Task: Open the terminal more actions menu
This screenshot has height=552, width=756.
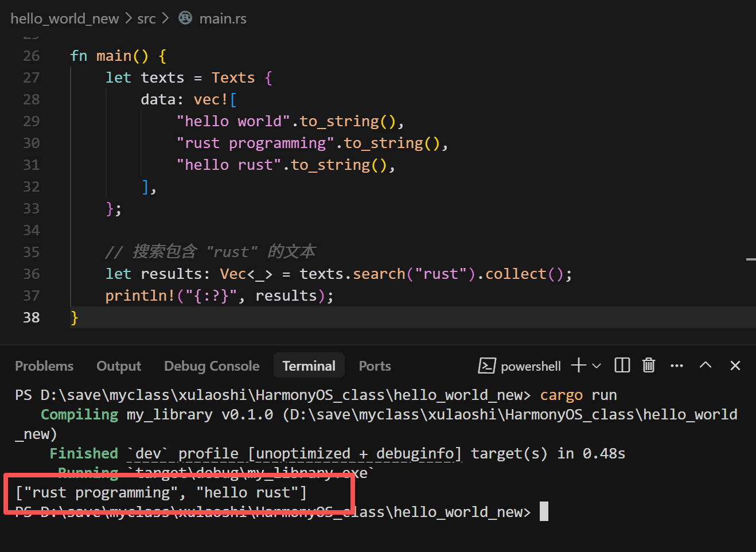Action: (x=677, y=366)
